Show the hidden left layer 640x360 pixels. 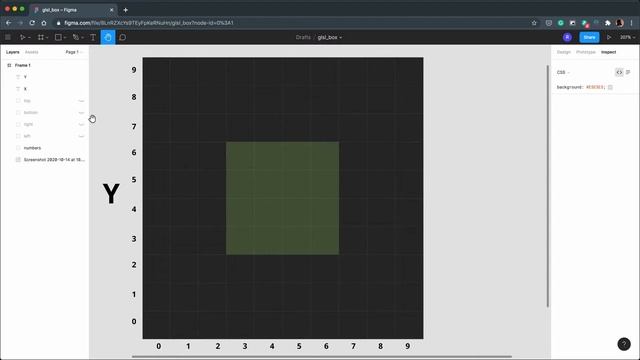(x=81, y=136)
